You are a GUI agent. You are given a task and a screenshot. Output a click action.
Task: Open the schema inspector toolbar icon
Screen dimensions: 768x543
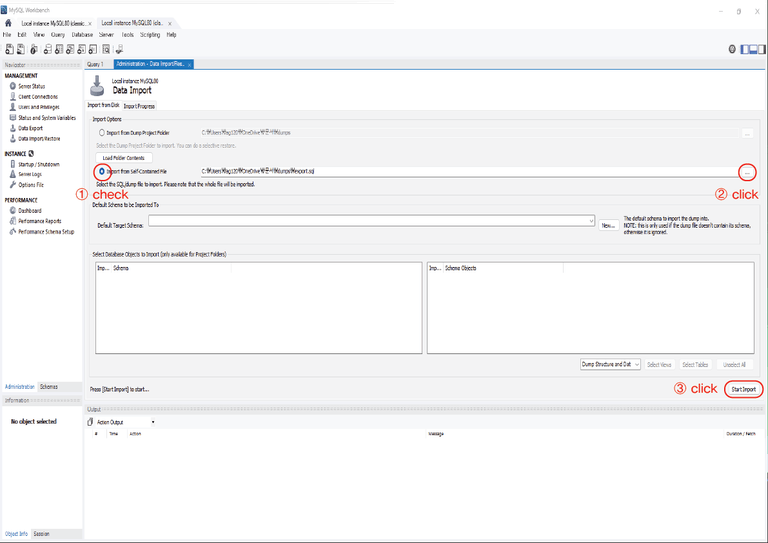[x=34, y=49]
